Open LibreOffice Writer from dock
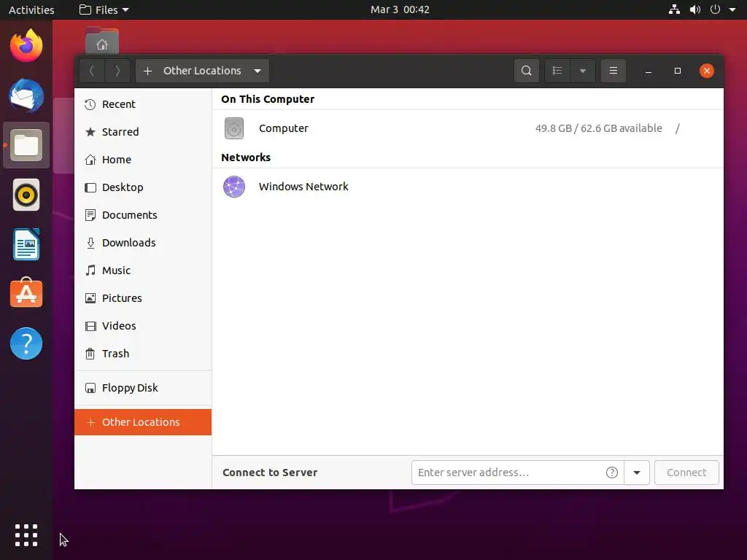 26,244
